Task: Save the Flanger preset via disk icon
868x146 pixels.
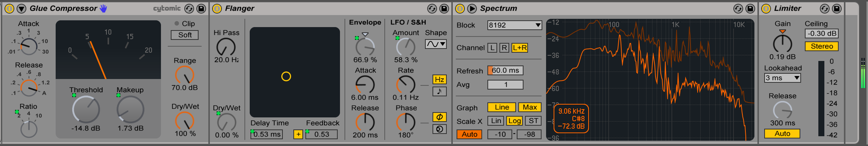Action: pos(444,8)
